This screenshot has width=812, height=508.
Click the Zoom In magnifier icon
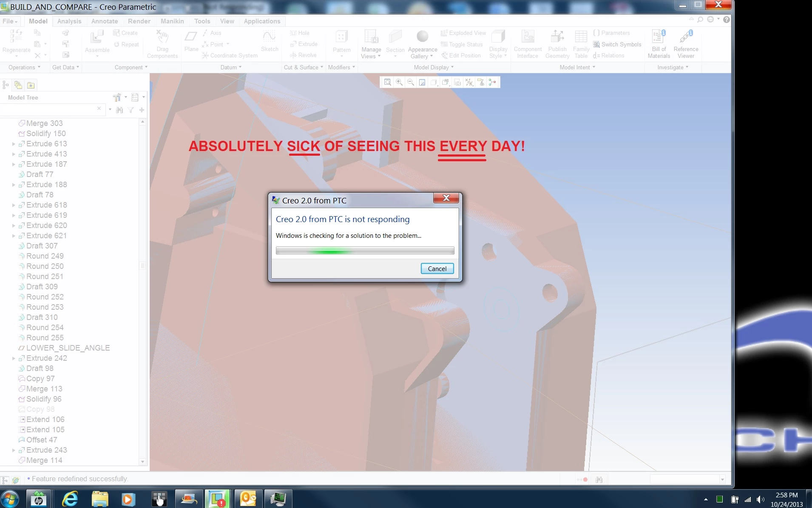[399, 82]
